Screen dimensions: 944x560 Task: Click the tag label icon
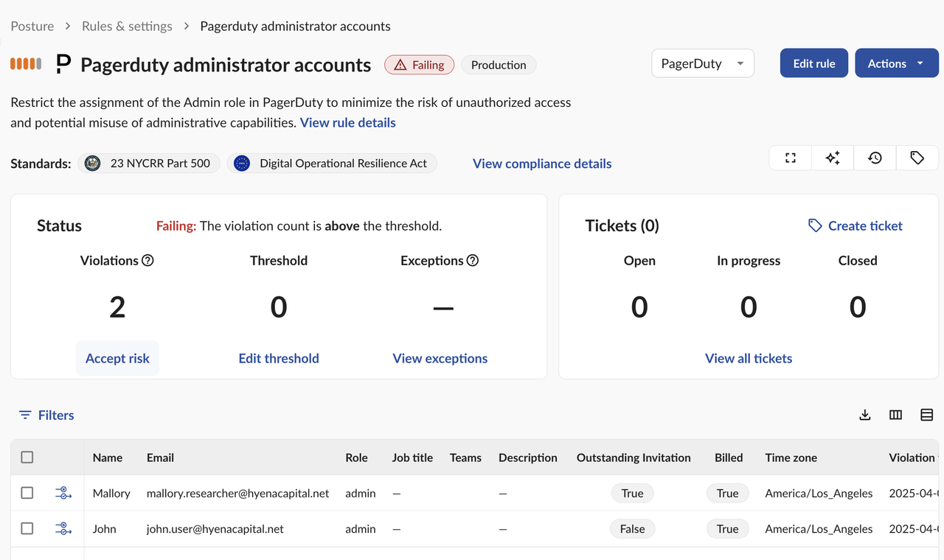(917, 158)
